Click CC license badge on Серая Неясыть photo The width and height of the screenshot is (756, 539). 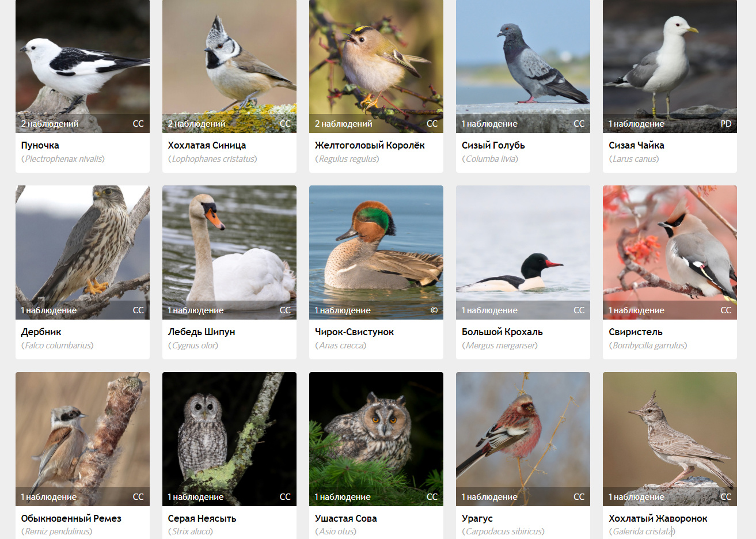click(285, 497)
